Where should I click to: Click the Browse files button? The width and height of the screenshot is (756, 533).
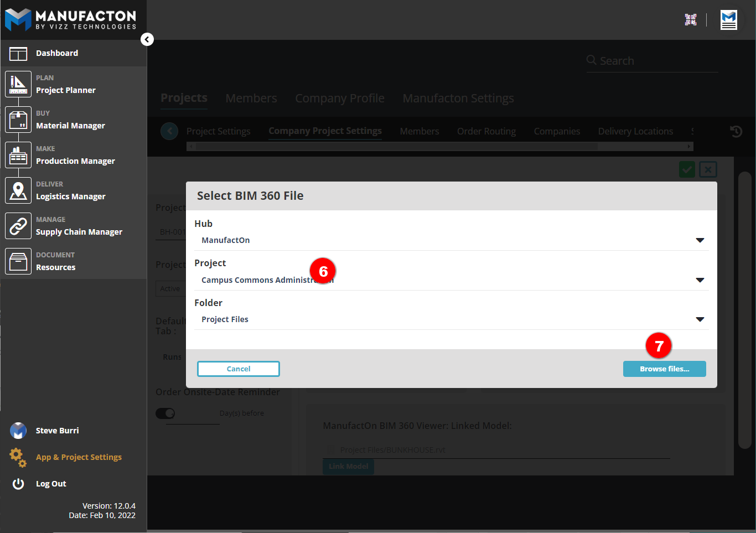pos(664,369)
